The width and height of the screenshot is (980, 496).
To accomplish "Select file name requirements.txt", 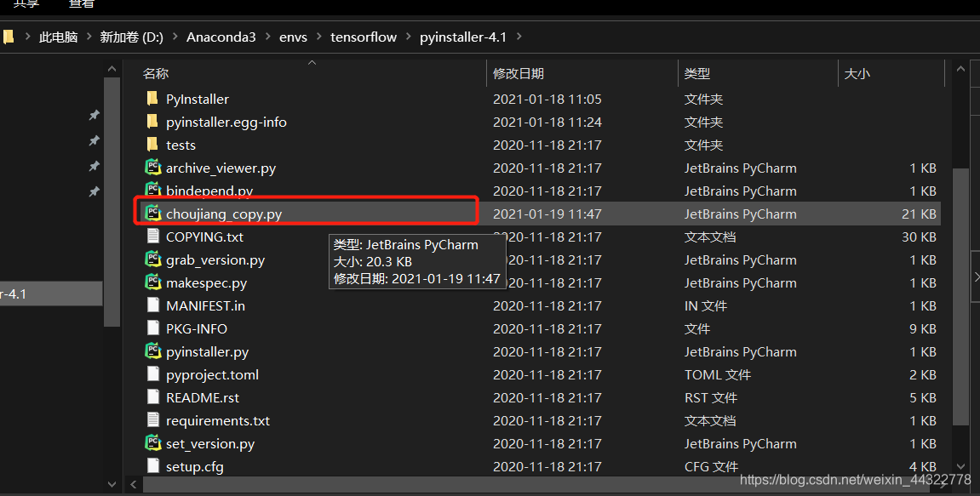I will point(217,420).
